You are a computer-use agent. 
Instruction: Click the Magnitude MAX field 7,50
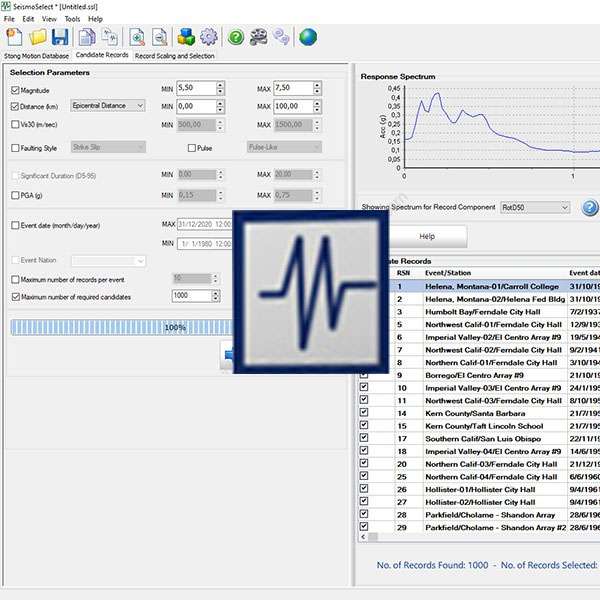tap(293, 88)
